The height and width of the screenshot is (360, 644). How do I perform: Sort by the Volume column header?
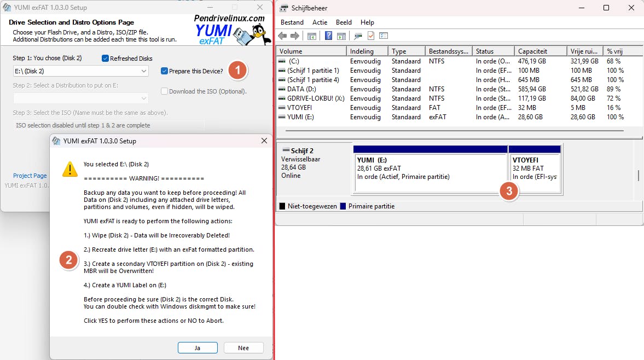pos(311,51)
